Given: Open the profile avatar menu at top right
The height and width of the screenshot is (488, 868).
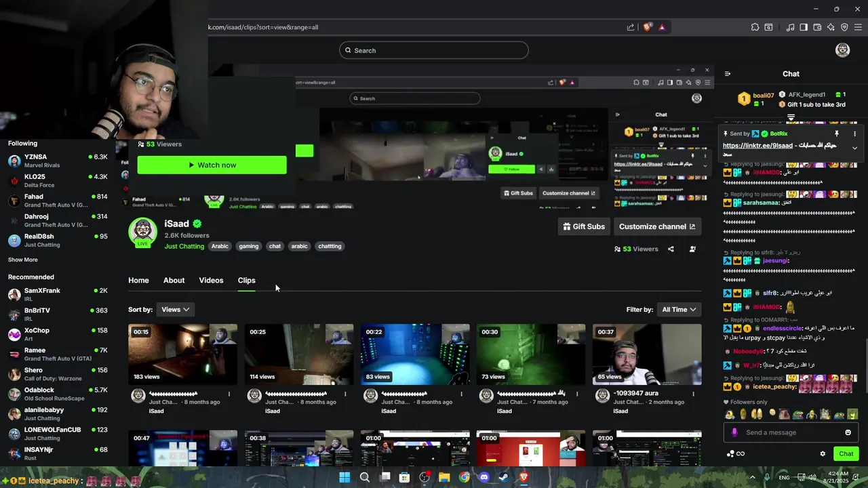Looking at the screenshot, I should tap(842, 50).
